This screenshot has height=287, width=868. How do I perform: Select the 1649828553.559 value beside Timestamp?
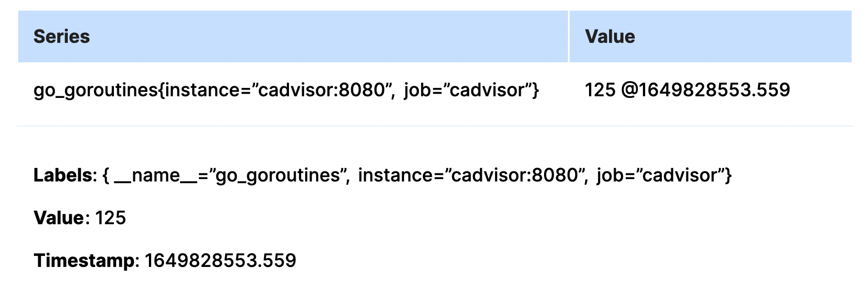click(x=220, y=260)
